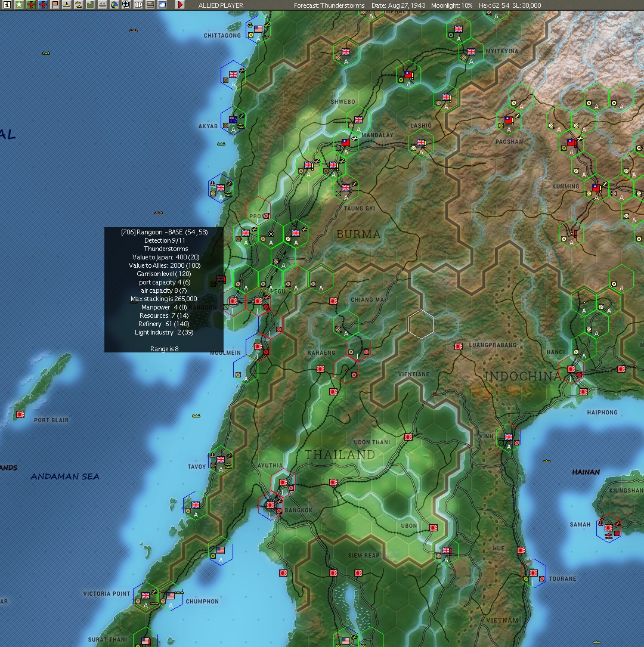Click the red end-turn arrow

click(180, 5)
